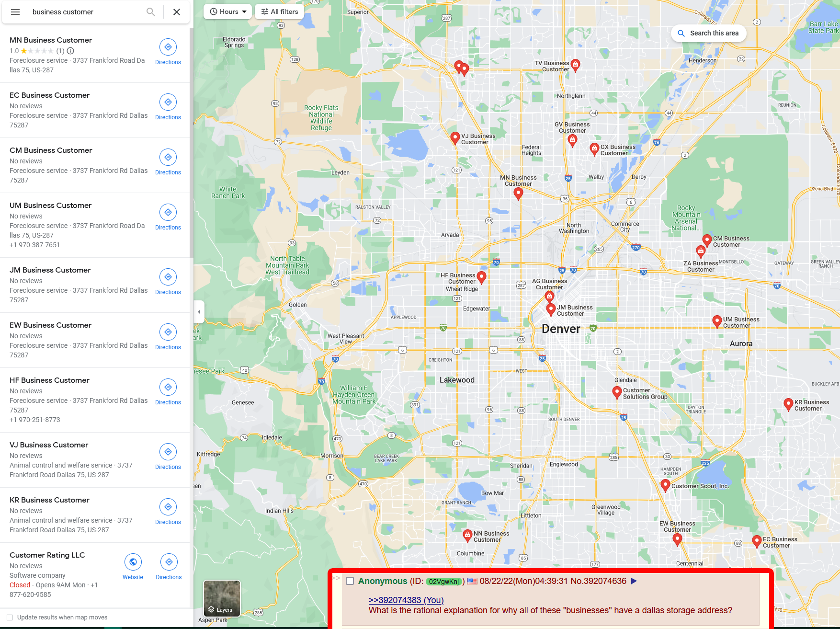
Task: Open the Customer Rating LLC website
Action: (133, 567)
